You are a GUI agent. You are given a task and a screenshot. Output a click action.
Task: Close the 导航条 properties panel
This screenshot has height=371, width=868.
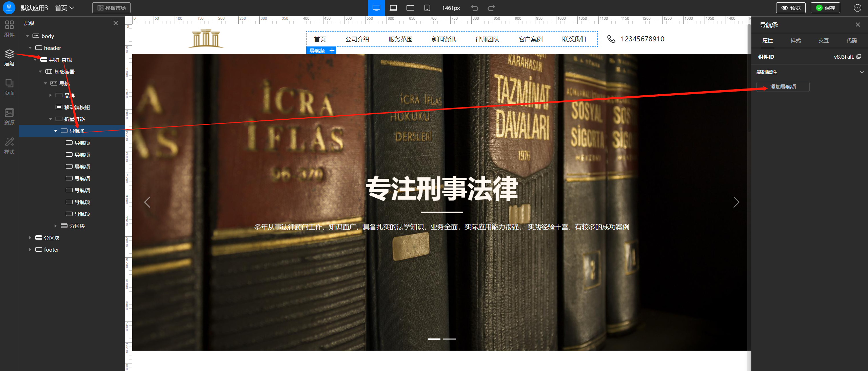coord(858,25)
